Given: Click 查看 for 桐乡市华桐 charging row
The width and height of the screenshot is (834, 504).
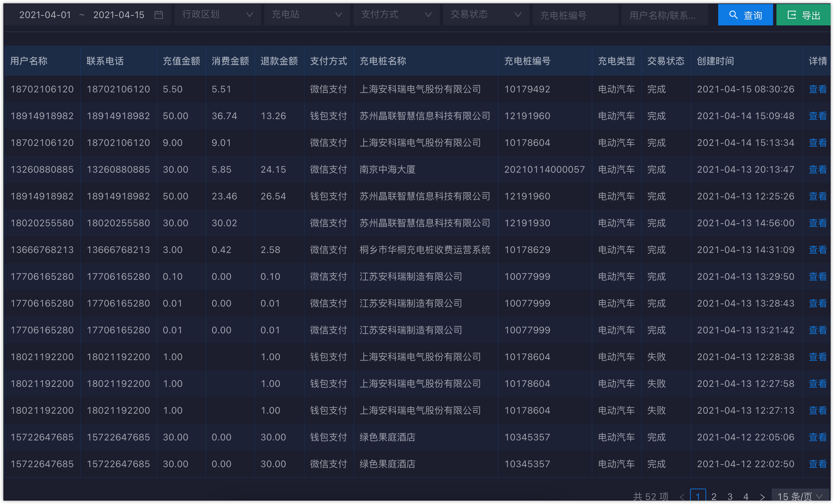Looking at the screenshot, I should click(x=817, y=250).
